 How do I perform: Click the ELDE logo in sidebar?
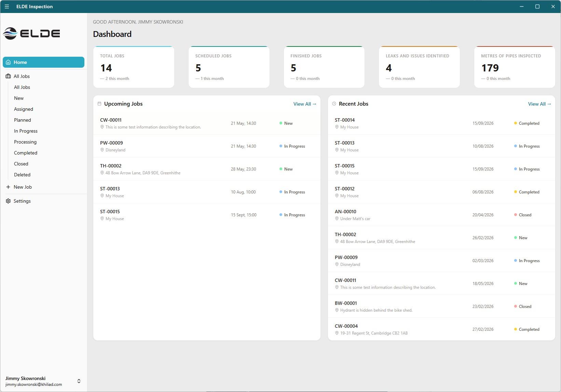(x=31, y=33)
